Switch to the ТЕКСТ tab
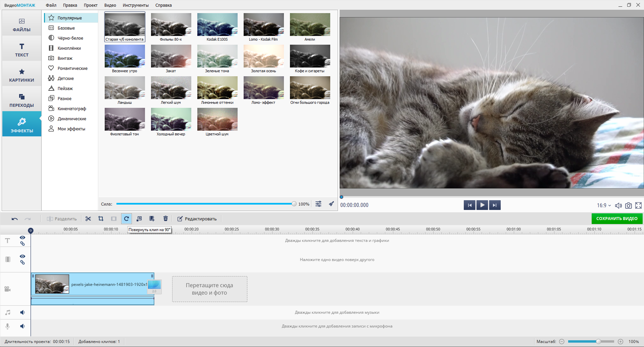Viewport: 644px width, 347px height. pos(22,50)
